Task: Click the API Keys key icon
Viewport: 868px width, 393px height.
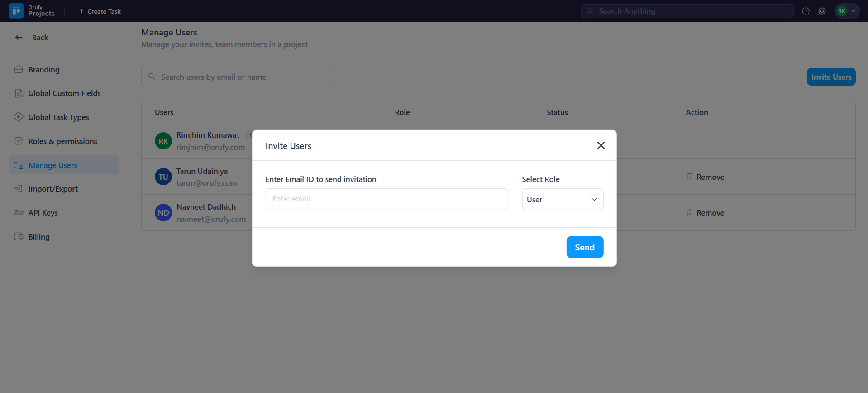Action: click(x=19, y=213)
